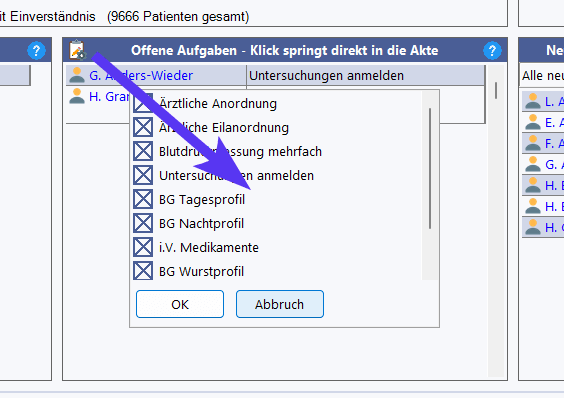Open help icon of the left panel
Image resolution: width=564 pixels, height=398 pixels.
pyautogui.click(x=36, y=50)
